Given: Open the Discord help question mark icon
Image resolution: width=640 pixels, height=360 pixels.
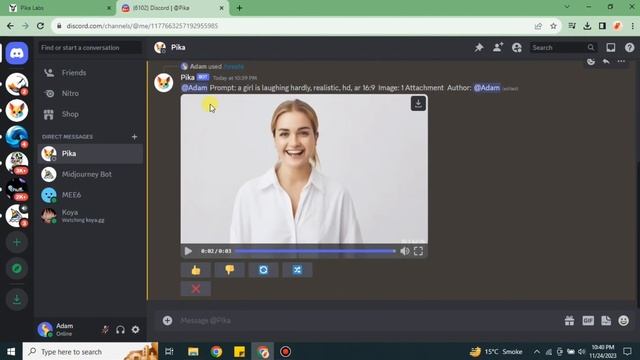Looking at the screenshot, I should click(629, 48).
